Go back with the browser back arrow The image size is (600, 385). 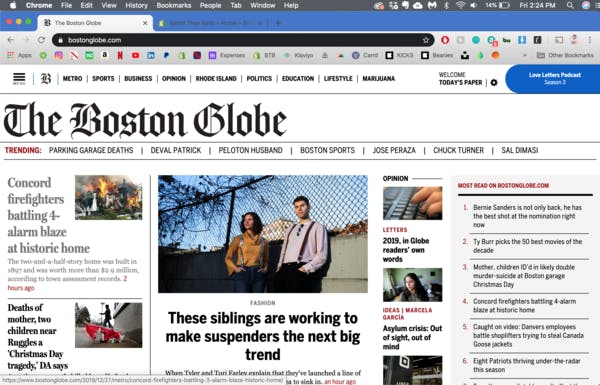(11, 40)
